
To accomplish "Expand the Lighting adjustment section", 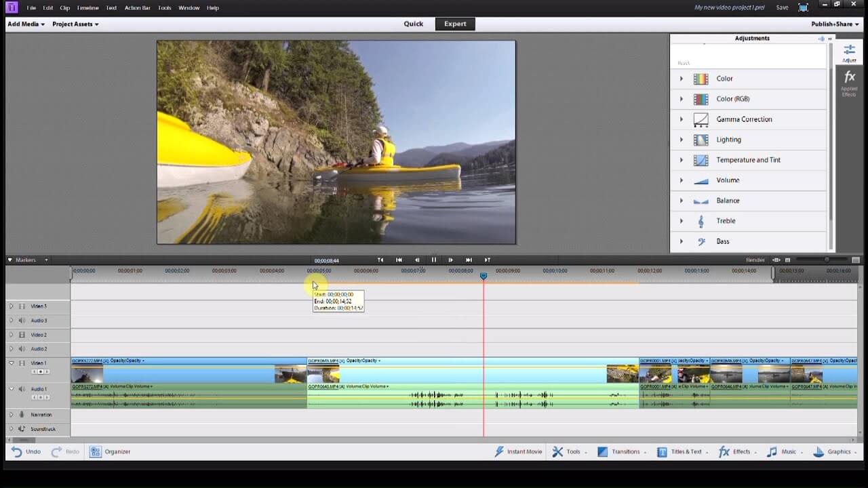I will [682, 140].
